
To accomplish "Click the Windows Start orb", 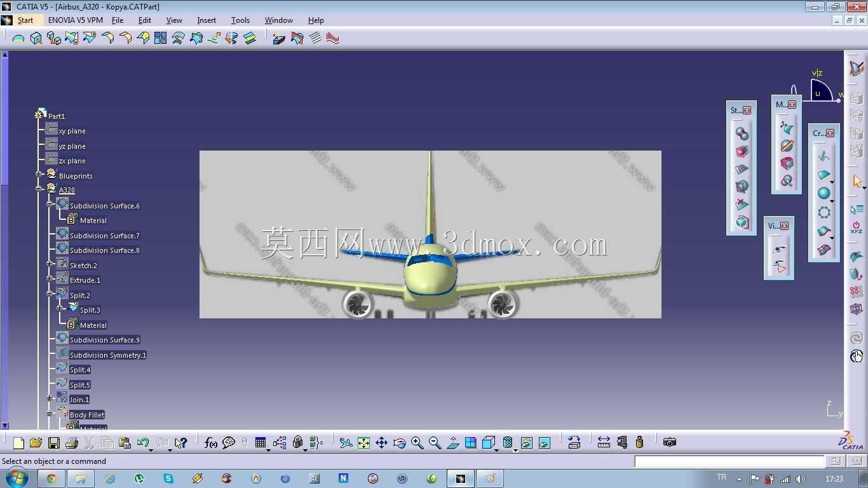I will tap(15, 478).
